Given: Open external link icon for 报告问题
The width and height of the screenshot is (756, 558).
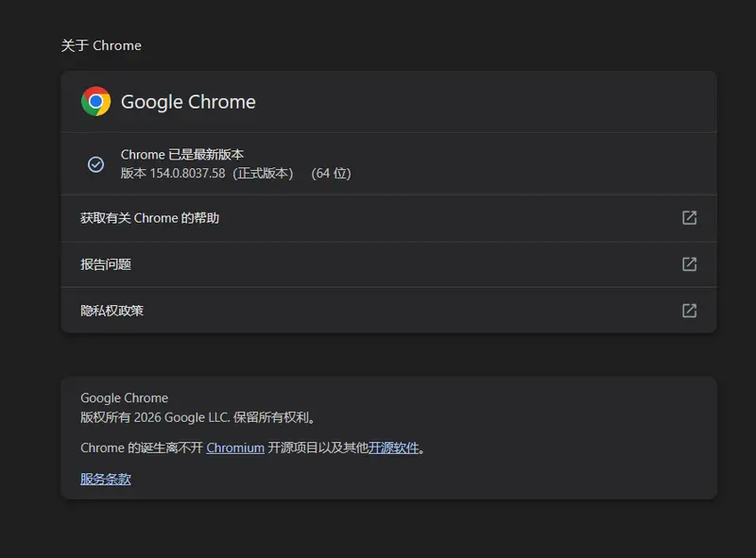Looking at the screenshot, I should point(690,264).
